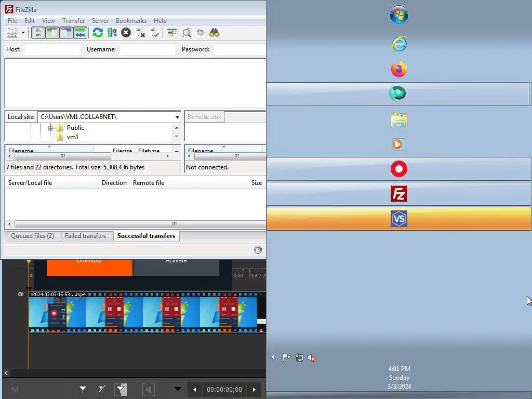Open Local site path dropdown
The height and width of the screenshot is (399, 532).
pos(177,117)
